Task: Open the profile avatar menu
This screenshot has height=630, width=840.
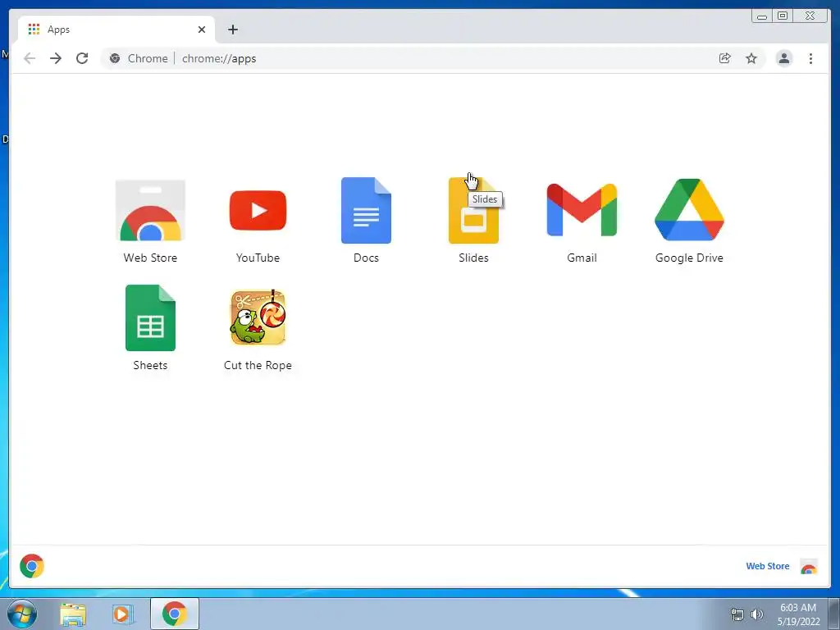Action: [x=784, y=58]
